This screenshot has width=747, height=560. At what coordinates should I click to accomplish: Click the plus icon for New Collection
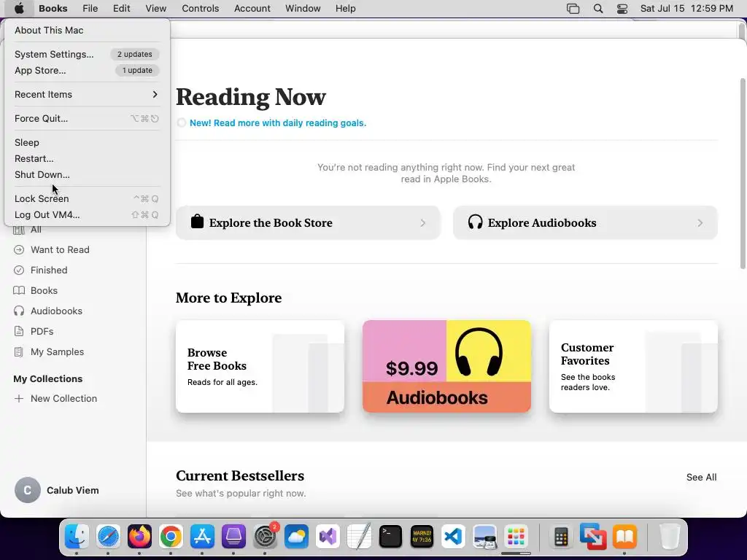tap(19, 399)
